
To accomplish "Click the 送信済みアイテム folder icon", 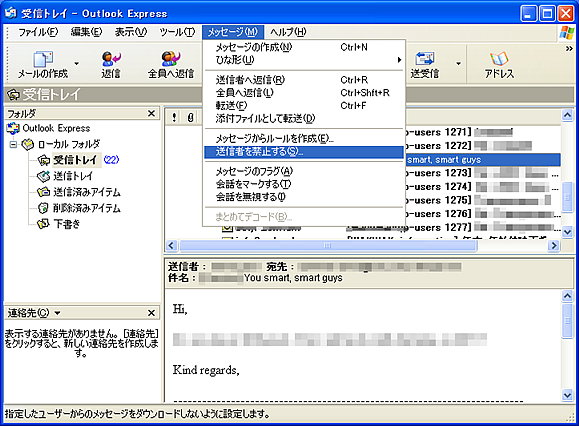I will click(43, 192).
